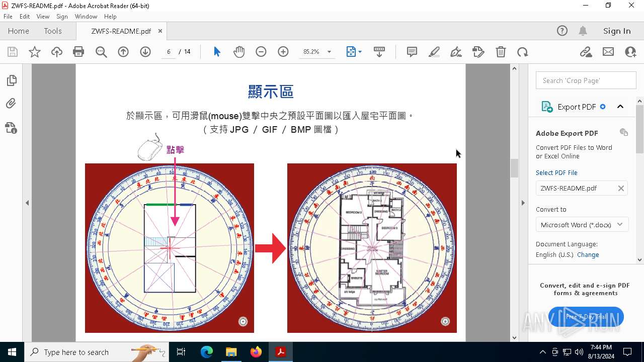Open the Window menu

[x=86, y=17]
